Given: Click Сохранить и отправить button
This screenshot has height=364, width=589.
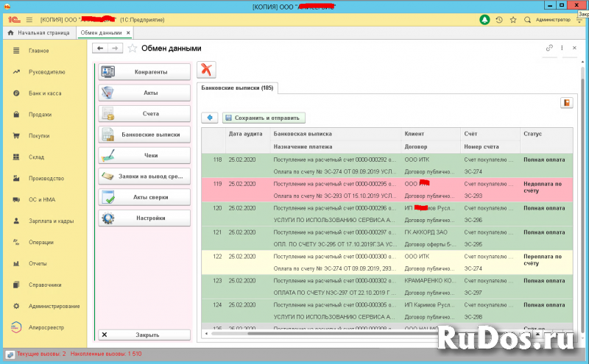Looking at the screenshot, I should point(264,117).
